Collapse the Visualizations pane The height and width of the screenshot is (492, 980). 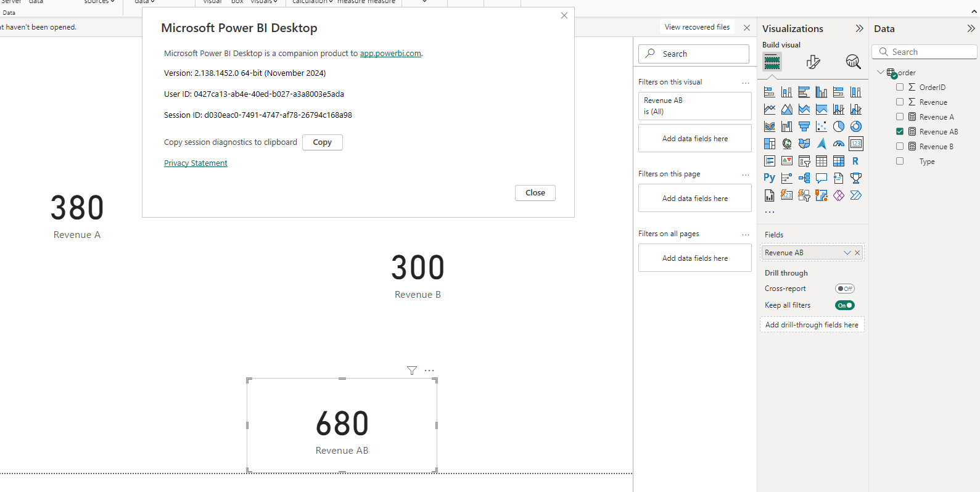(859, 28)
